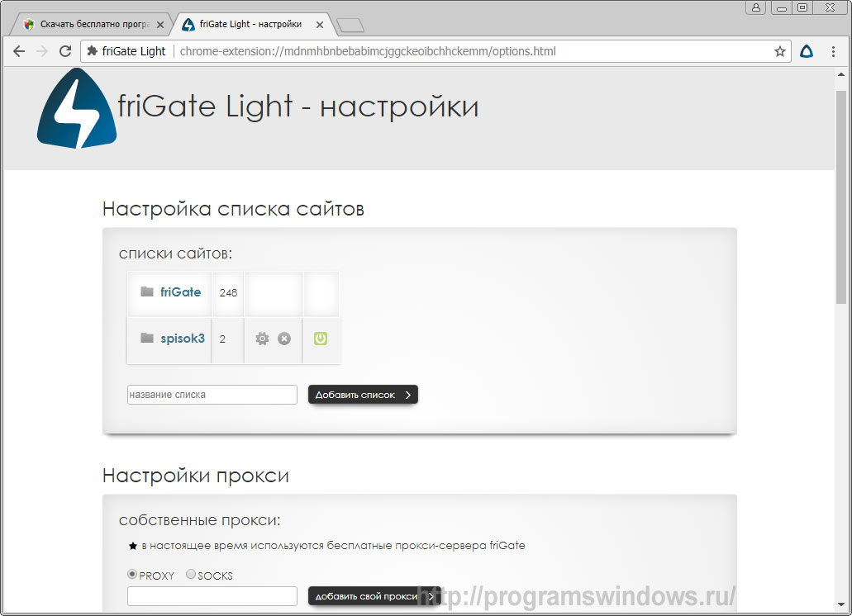Click the vertical scrollbar thumb

(x=841, y=197)
